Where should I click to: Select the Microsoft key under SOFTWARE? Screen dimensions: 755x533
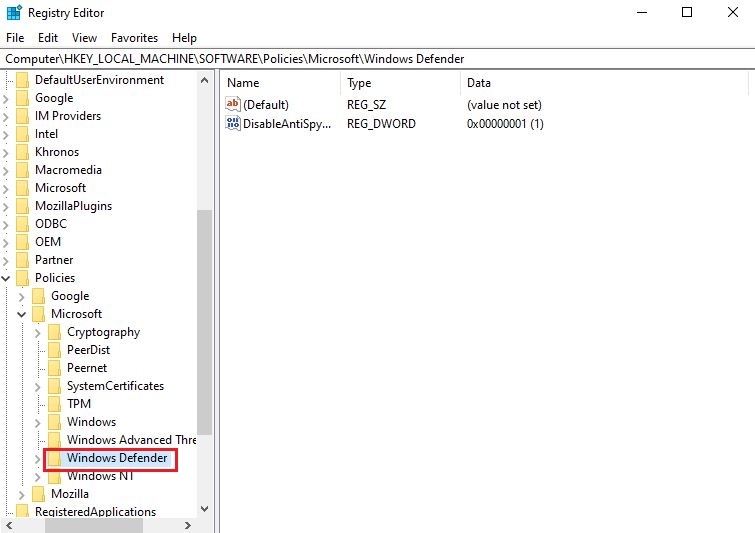click(x=60, y=188)
